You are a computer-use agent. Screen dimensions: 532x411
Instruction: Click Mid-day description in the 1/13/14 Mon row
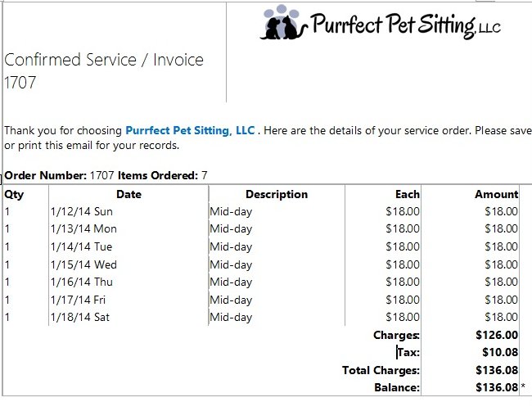231,228
